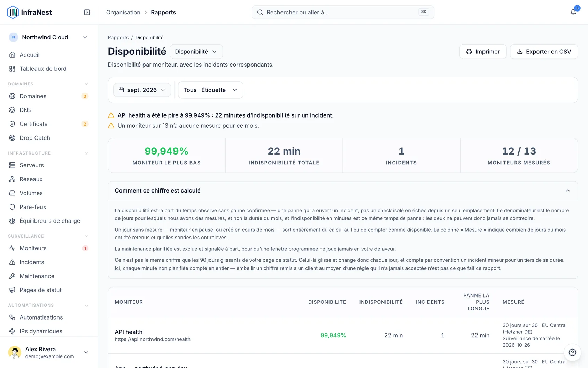This screenshot has width=588, height=368.
Task: Click the API health monitor name
Action: tap(129, 332)
